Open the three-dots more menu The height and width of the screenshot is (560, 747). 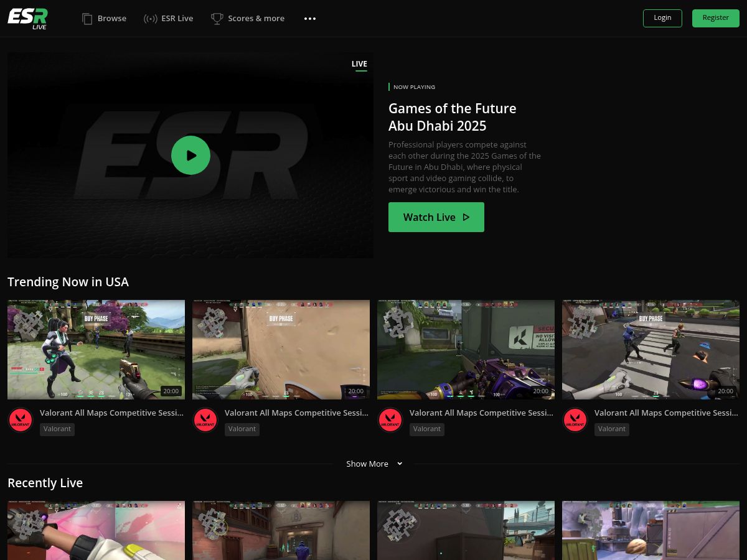coord(310,19)
